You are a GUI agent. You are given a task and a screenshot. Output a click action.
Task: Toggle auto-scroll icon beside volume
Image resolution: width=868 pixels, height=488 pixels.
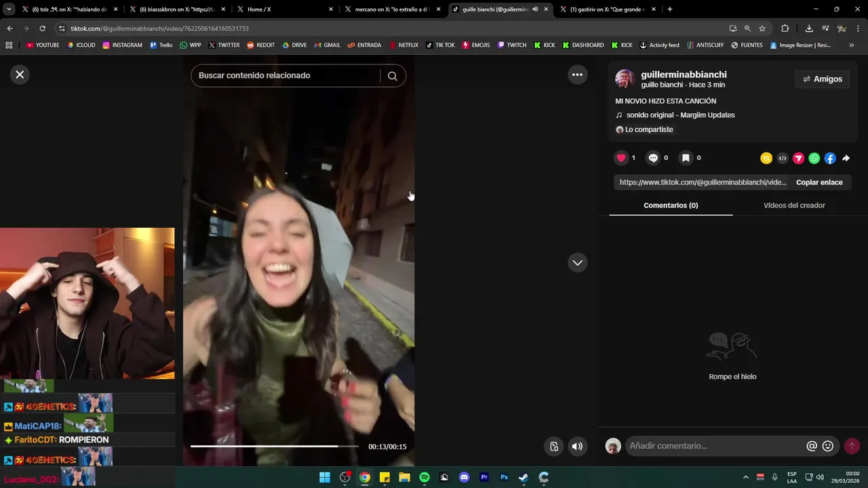point(554,446)
